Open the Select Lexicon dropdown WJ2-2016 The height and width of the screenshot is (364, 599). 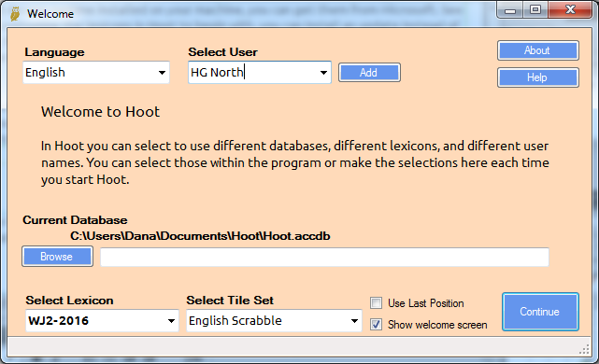[102, 320]
